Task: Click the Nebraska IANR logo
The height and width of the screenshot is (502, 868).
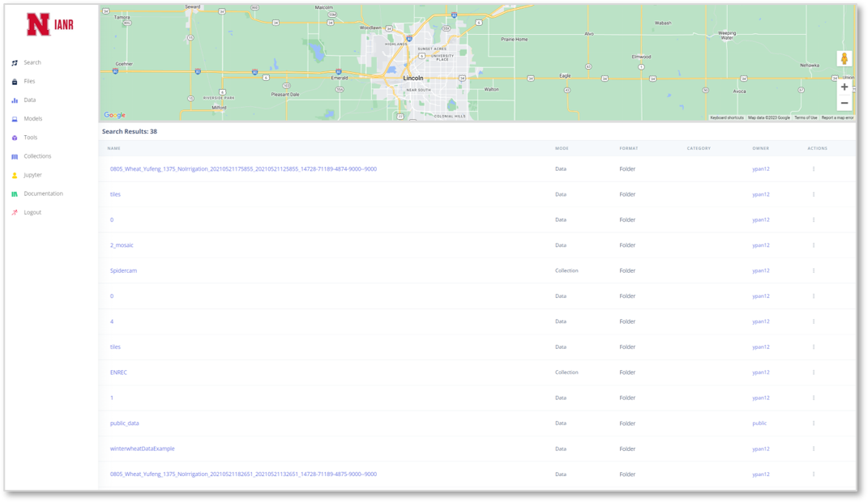Action: pos(49,24)
